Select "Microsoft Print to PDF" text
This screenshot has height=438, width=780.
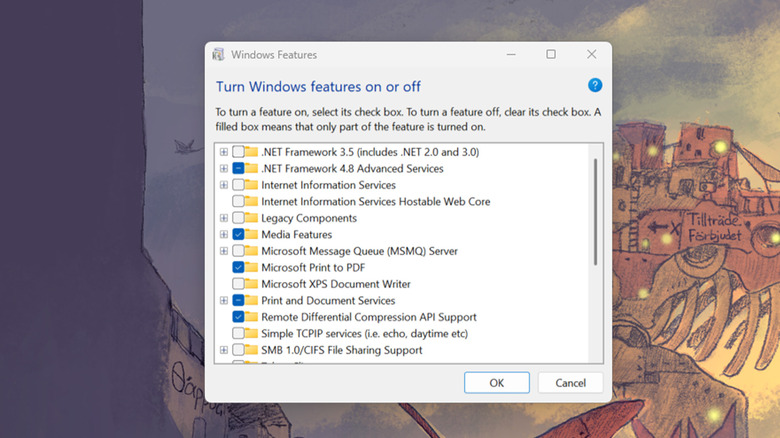pyautogui.click(x=313, y=267)
